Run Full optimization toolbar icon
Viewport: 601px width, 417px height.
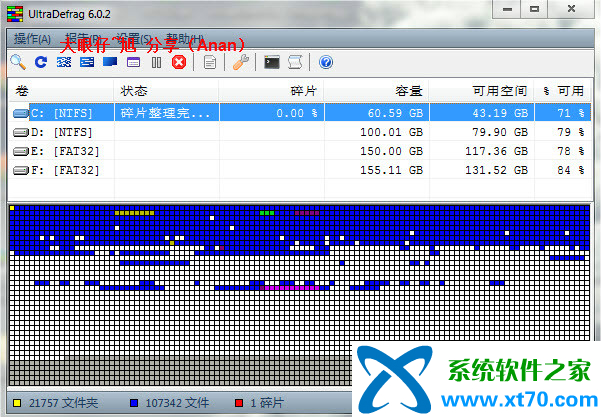(110, 62)
